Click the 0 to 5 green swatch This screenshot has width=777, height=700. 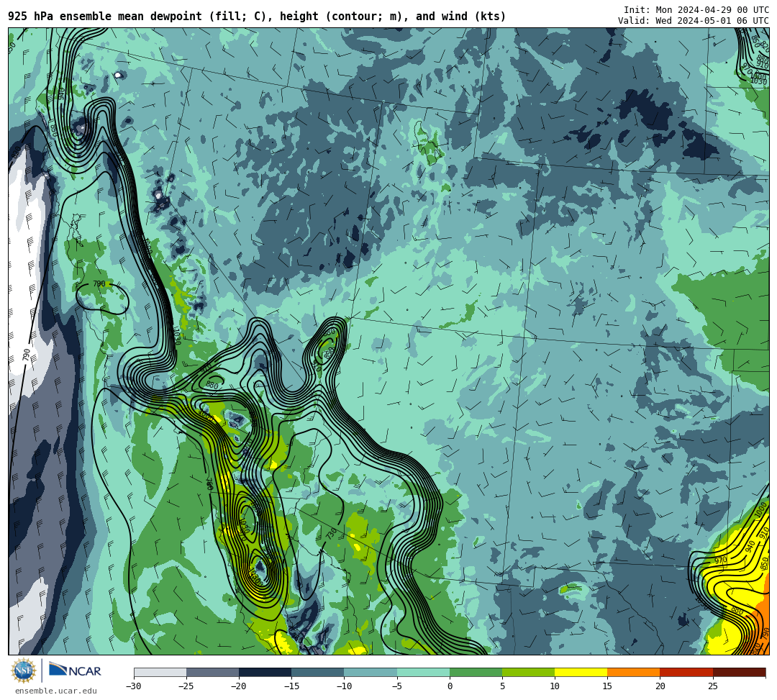[476, 672]
